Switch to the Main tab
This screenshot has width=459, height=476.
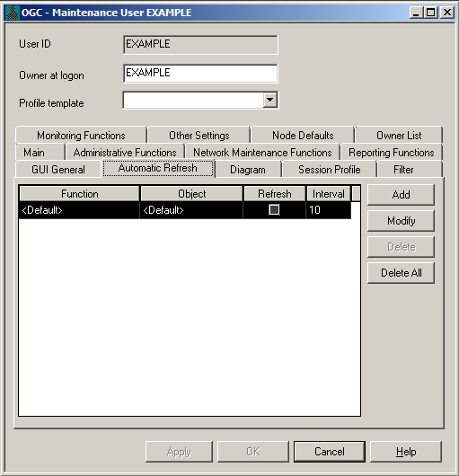(x=40, y=153)
